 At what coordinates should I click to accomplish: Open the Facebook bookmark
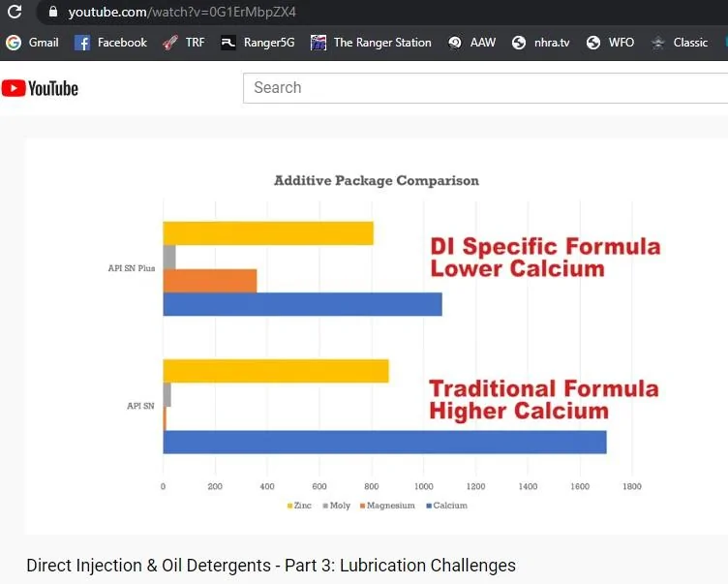click(110, 43)
